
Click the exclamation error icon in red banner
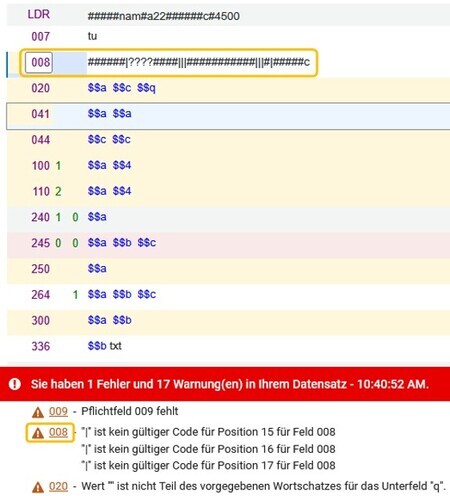15,384
